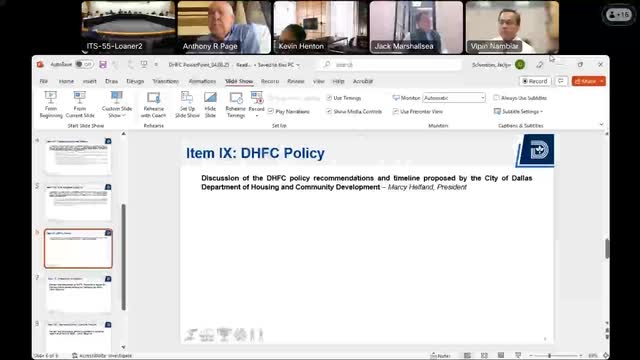Start Rehearse Timings
Viewport: 640px width, 360px height.
pos(236,104)
